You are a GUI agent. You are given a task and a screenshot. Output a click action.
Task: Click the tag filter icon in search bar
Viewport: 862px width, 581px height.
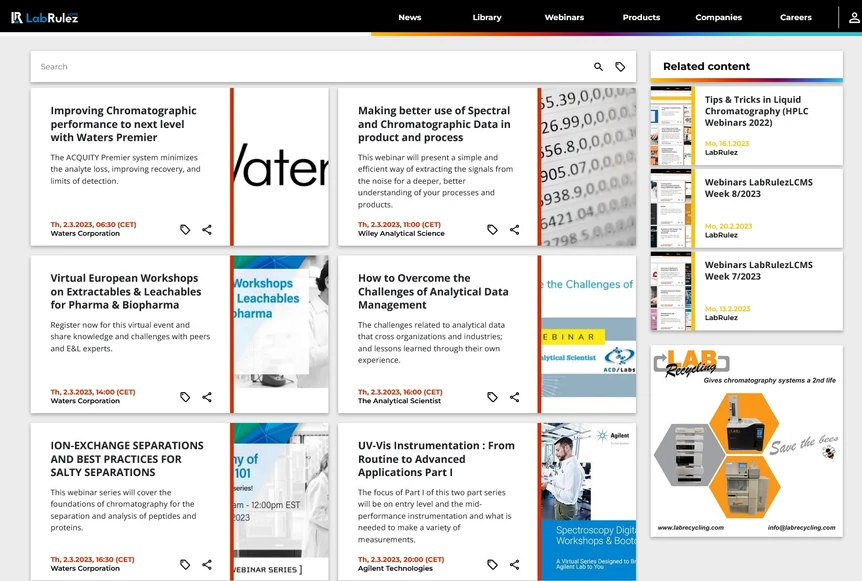pos(620,67)
